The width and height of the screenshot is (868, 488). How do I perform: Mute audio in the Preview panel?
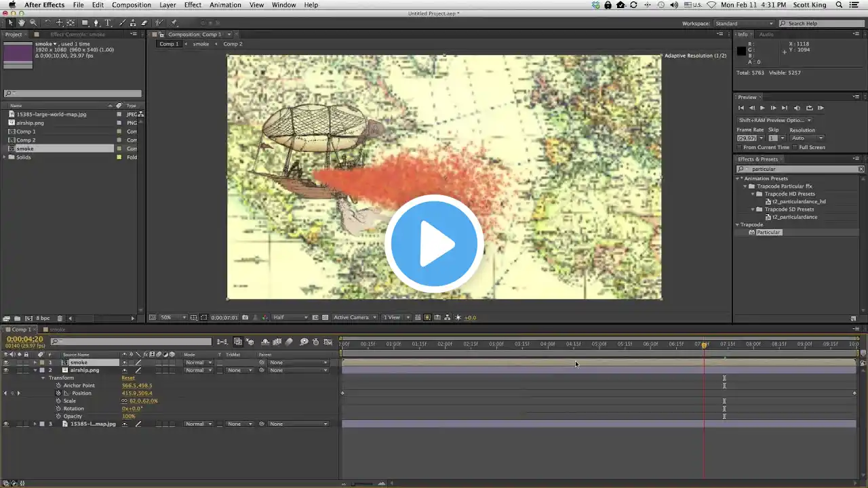pos(797,108)
